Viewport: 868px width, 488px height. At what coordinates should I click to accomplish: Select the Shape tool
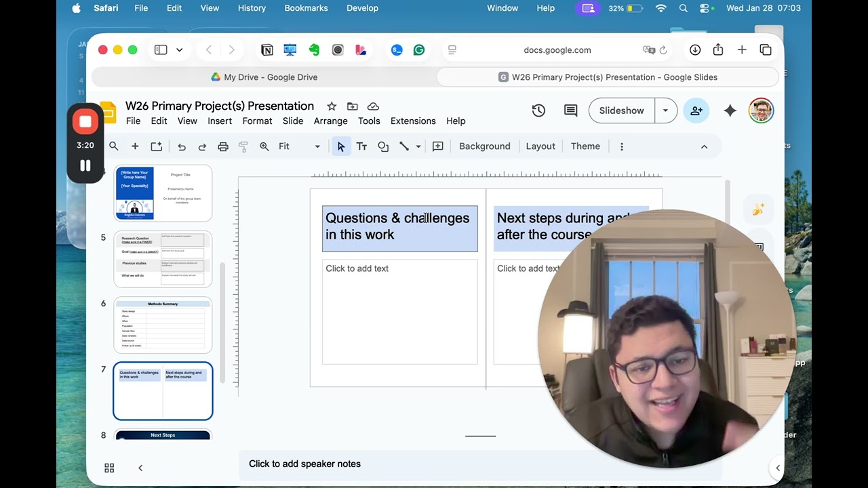[383, 146]
